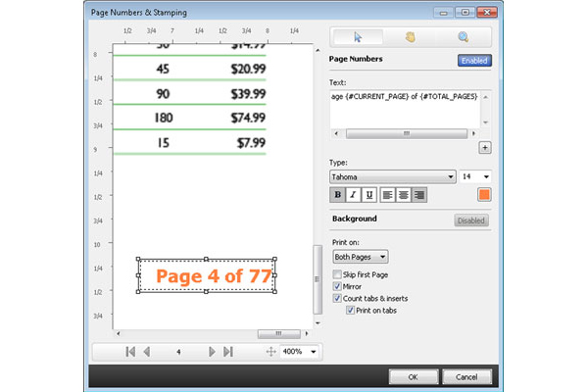This screenshot has height=392, width=588.
Task: Uncheck the Mirror checkbox
Action: tap(337, 286)
